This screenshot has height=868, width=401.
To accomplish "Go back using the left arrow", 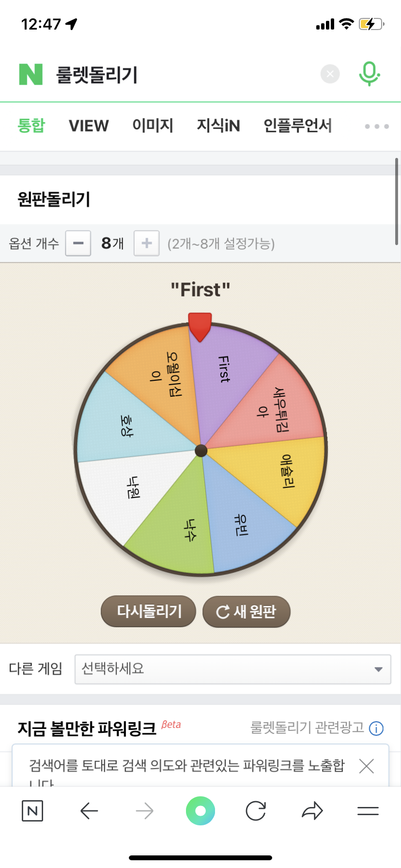I will pyautogui.click(x=89, y=811).
